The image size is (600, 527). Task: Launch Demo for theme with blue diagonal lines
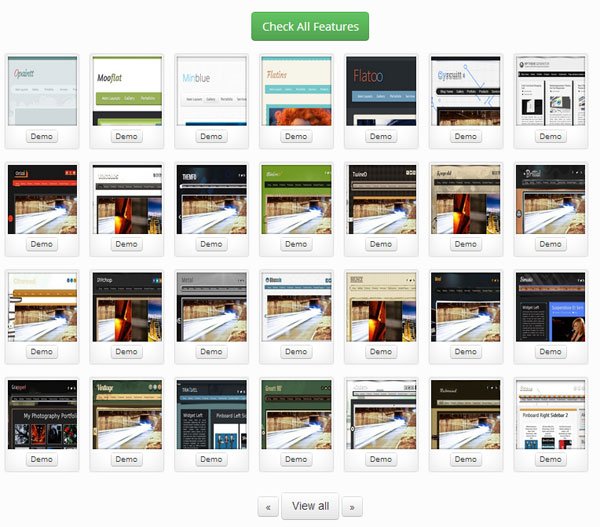[x=466, y=137]
